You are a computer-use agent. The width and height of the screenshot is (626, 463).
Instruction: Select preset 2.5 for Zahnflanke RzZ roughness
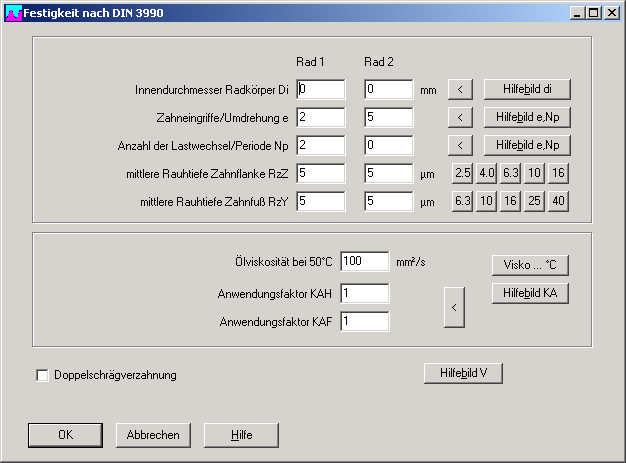[462, 173]
